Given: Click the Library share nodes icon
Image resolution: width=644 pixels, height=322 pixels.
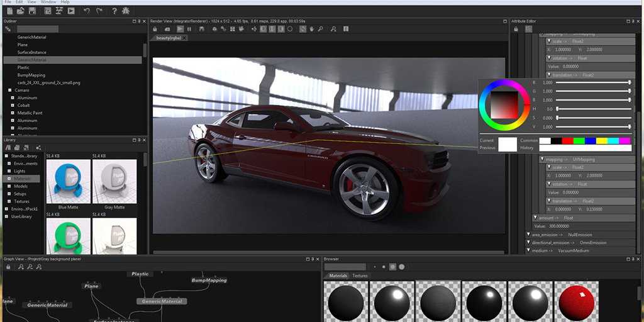Looking at the screenshot, I should pyautogui.click(x=38, y=148).
